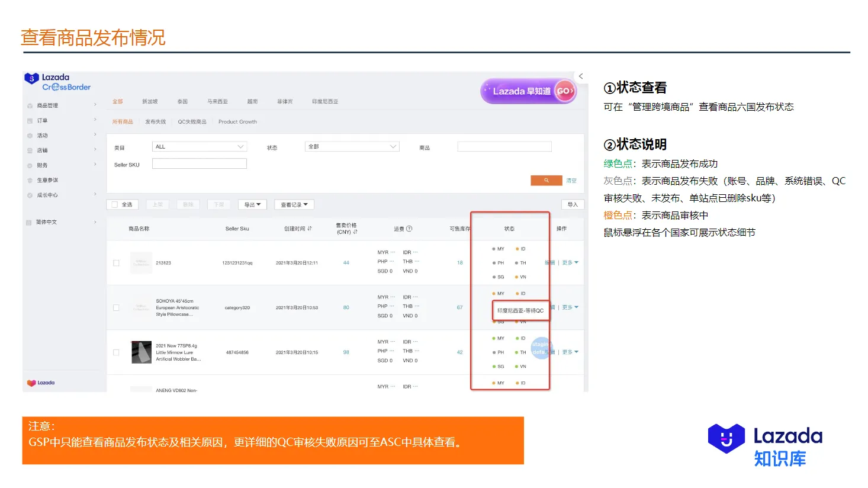The image size is (868, 488).
Task: Click the orange magnifier search button
Action: click(546, 180)
